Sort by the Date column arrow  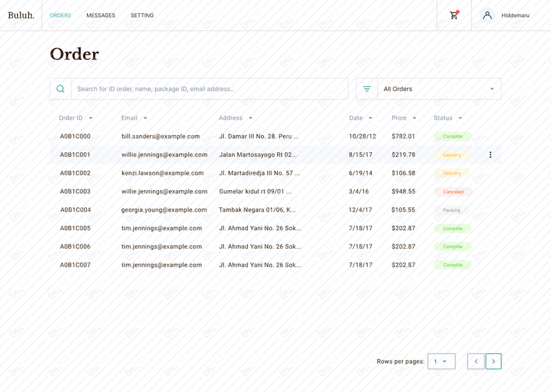pyautogui.click(x=370, y=118)
